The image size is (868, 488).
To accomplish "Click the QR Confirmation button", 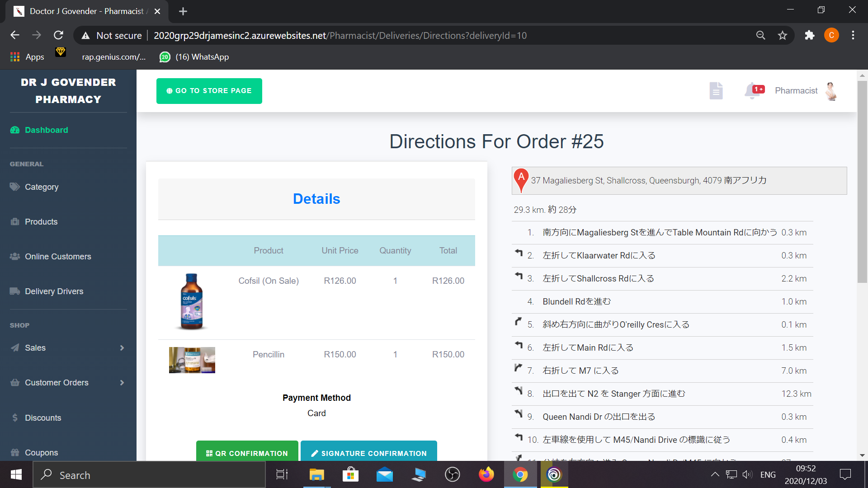I will pyautogui.click(x=247, y=452).
